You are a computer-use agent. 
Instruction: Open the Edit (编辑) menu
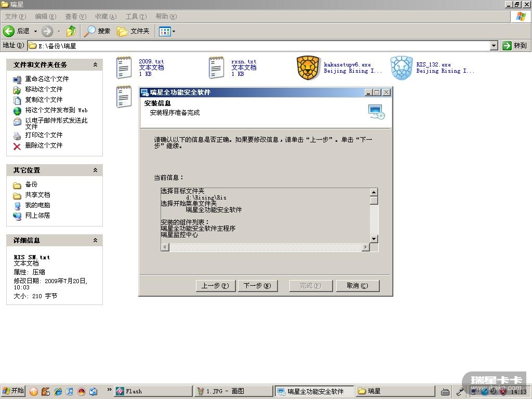(46, 16)
